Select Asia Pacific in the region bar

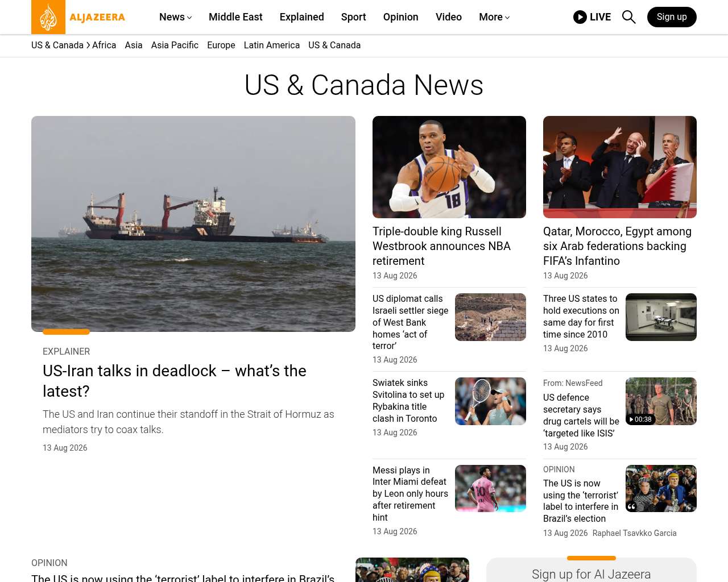pyautogui.click(x=175, y=45)
